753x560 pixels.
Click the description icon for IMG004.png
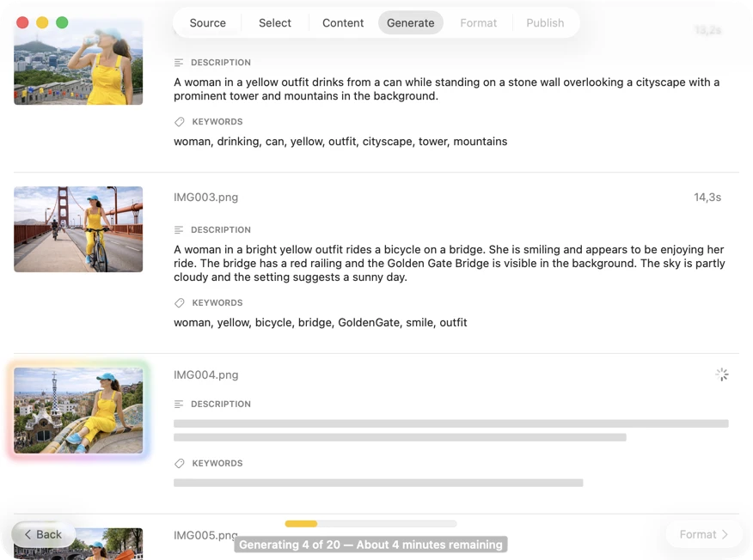click(179, 405)
